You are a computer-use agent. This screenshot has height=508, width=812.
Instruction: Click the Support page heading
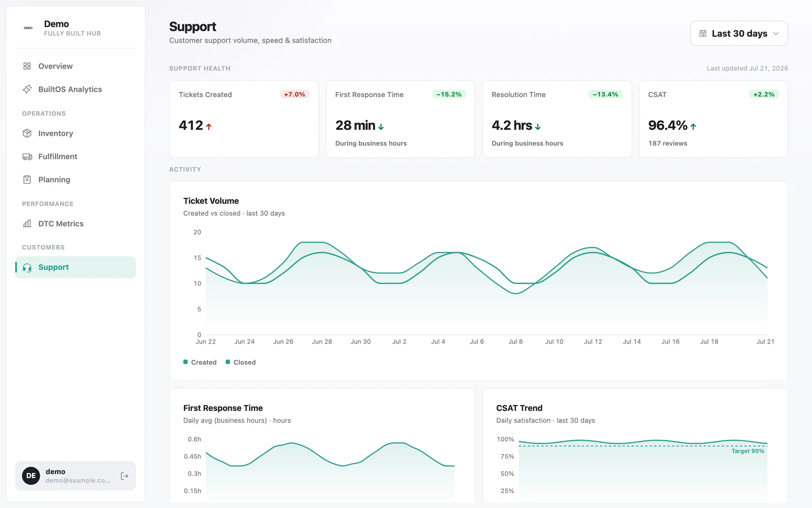pyautogui.click(x=192, y=27)
